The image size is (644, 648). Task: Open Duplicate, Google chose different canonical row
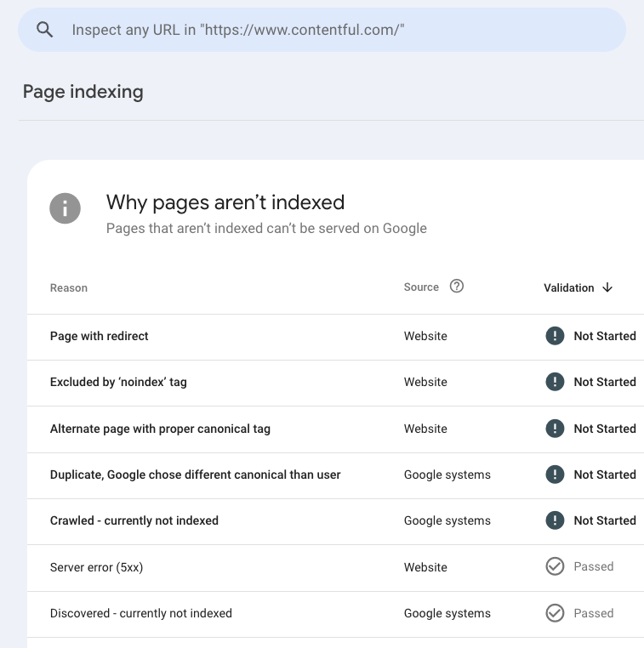[x=195, y=475]
